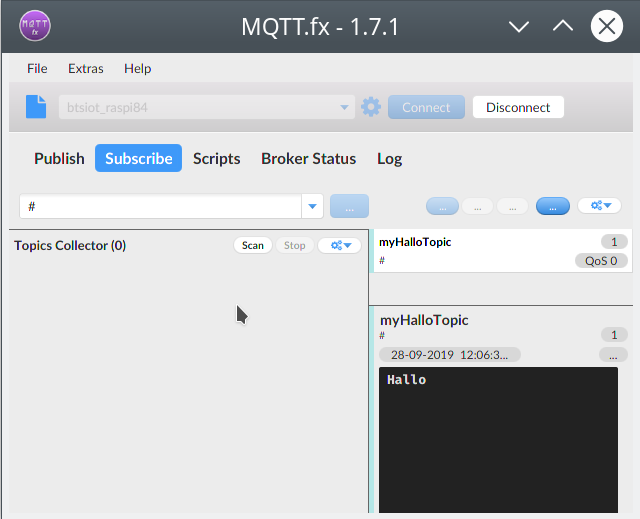Image resolution: width=640 pixels, height=519 pixels.
Task: Open subscribe settings gear dropdown beside QoS pills
Action: [x=600, y=206]
